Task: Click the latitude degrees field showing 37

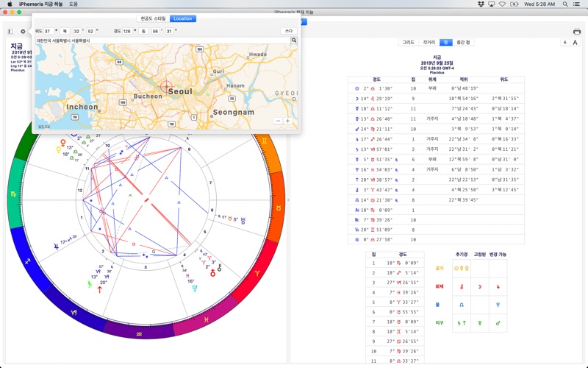Action: click(48, 31)
